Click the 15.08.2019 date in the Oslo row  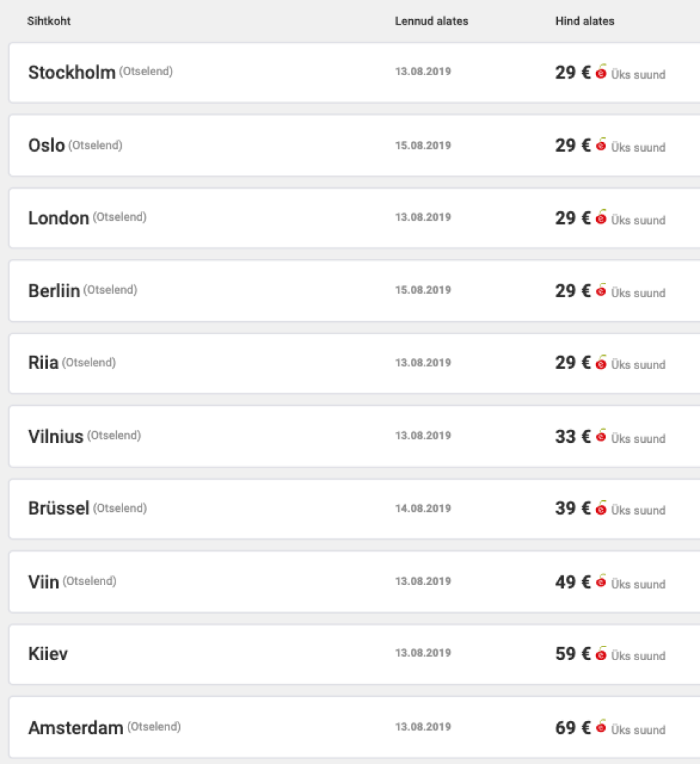(422, 145)
